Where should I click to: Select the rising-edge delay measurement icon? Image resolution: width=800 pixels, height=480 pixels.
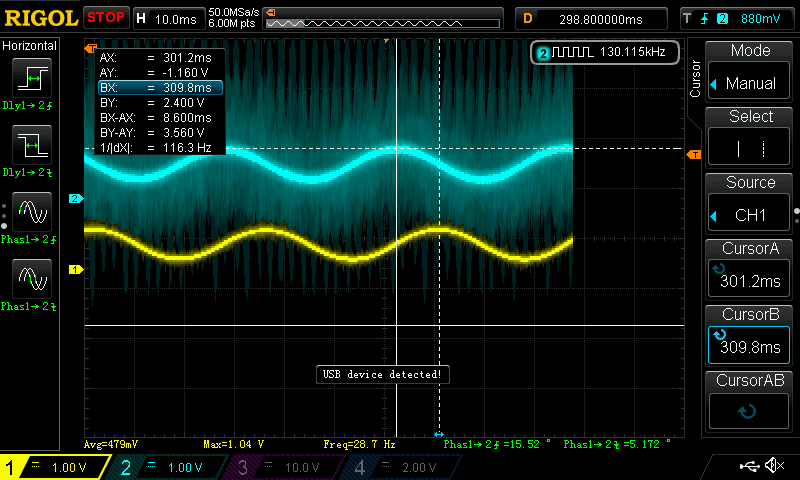pyautogui.click(x=32, y=78)
